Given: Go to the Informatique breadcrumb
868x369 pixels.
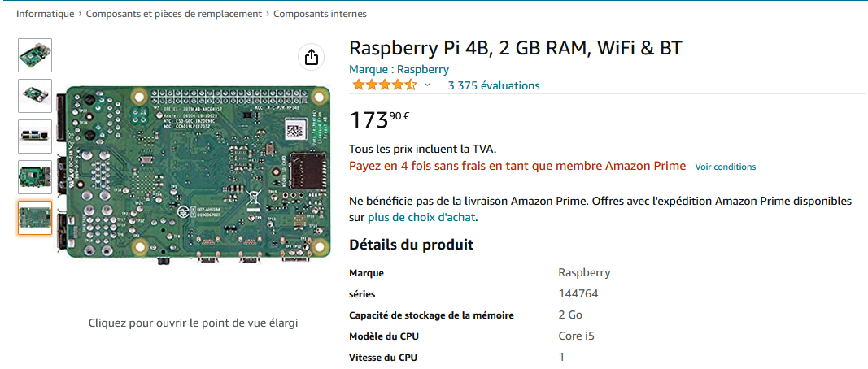Looking at the screenshot, I should (x=45, y=14).
